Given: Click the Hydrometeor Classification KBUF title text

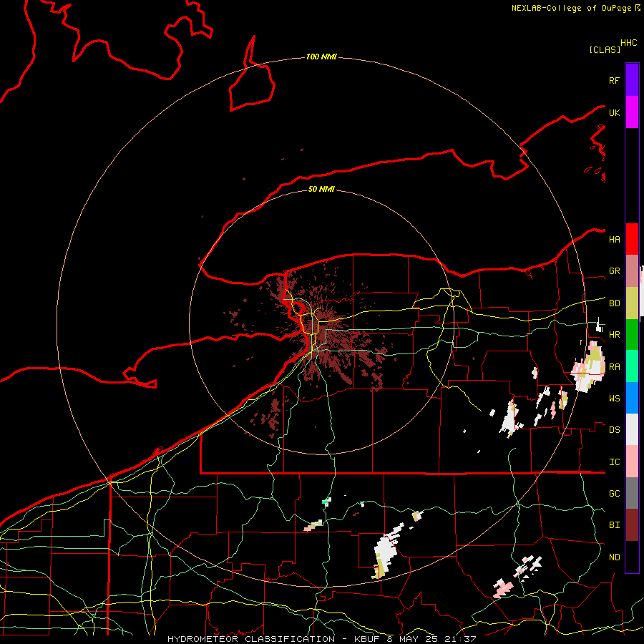Looking at the screenshot, I should (x=321, y=639).
